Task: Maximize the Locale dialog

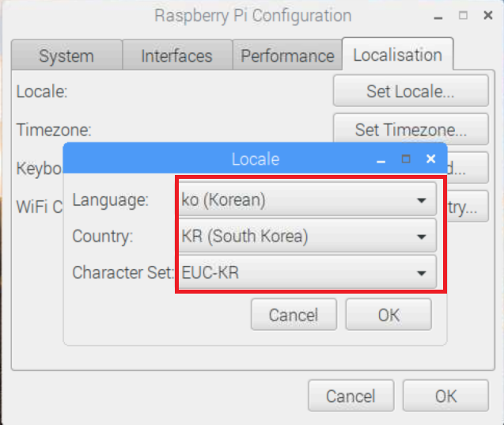Action: [x=406, y=159]
